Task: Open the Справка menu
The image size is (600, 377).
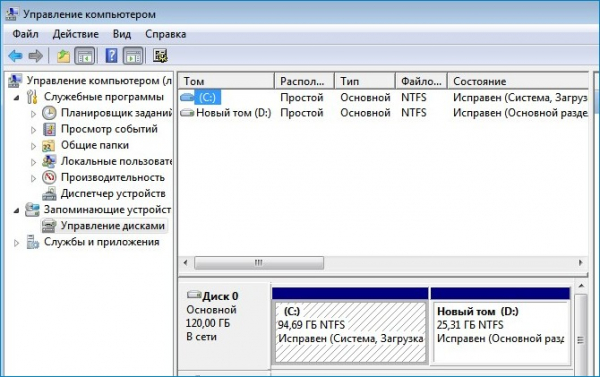Action: coord(165,34)
